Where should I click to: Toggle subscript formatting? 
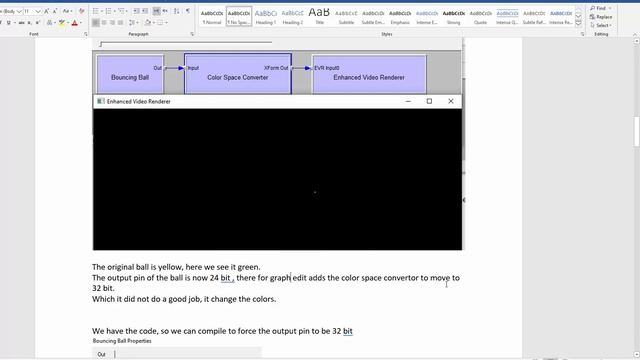coord(30,23)
